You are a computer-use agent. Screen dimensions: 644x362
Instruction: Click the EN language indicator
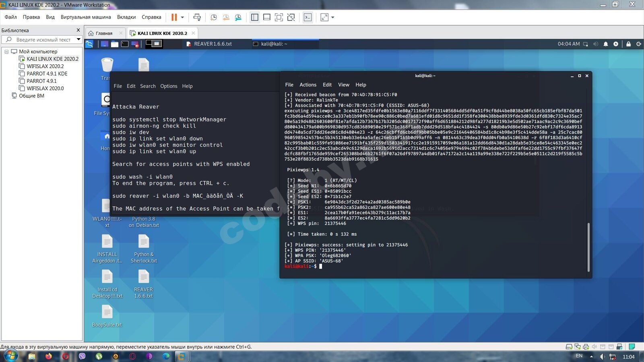tap(579, 356)
